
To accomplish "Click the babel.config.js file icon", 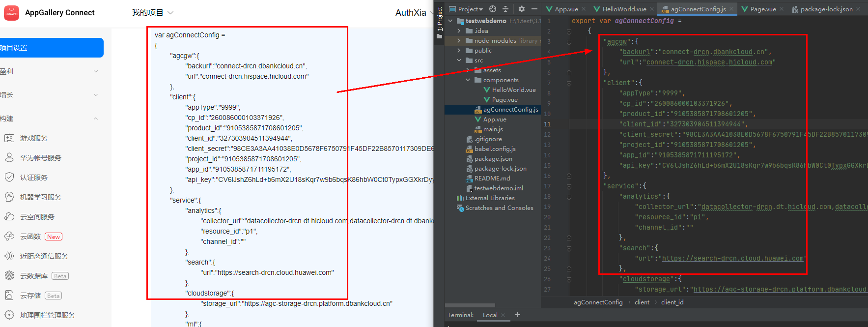I will click(x=469, y=149).
